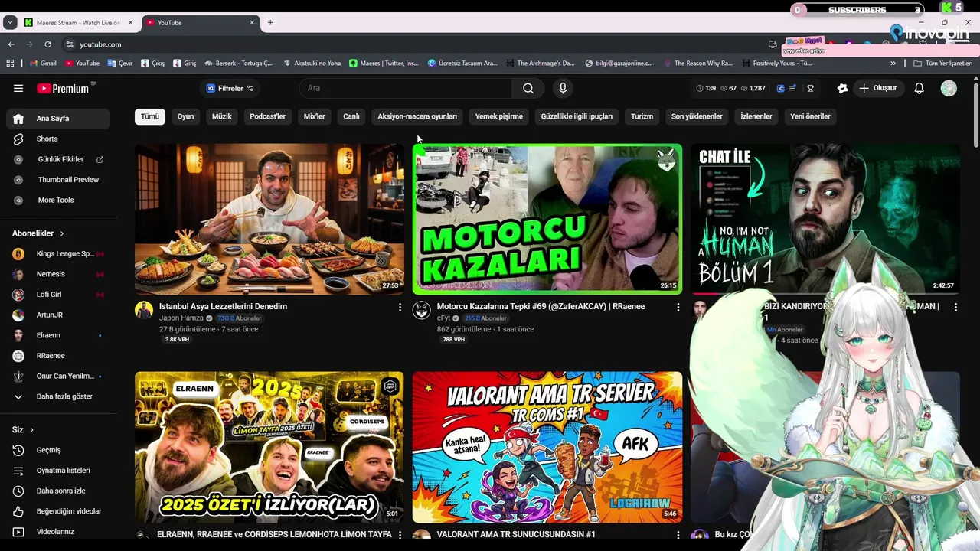Select the Canlı filter chip
This screenshot has height=551, width=980.
[x=351, y=116]
